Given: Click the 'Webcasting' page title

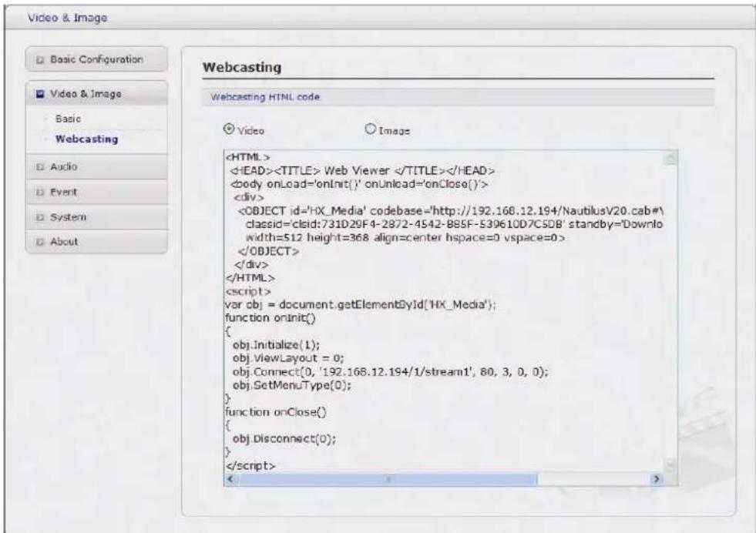Looking at the screenshot, I should tap(242, 67).
